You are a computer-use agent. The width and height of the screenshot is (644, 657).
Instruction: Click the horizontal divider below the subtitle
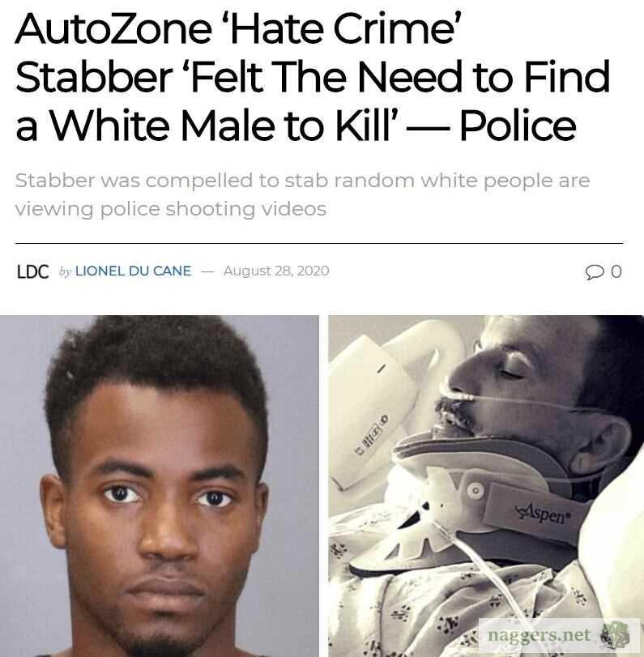(x=319, y=243)
